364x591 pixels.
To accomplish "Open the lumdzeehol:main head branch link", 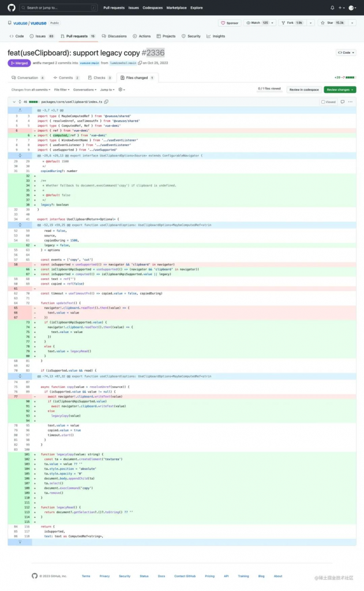I will click(123, 63).
